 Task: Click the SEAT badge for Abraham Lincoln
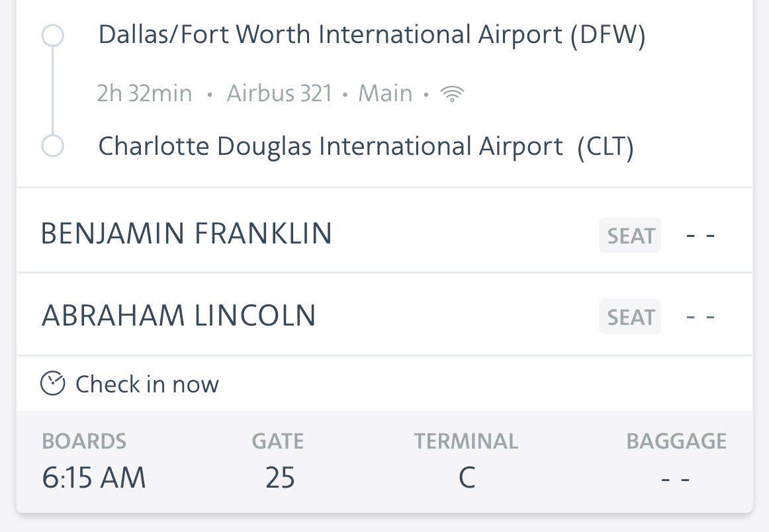(630, 317)
